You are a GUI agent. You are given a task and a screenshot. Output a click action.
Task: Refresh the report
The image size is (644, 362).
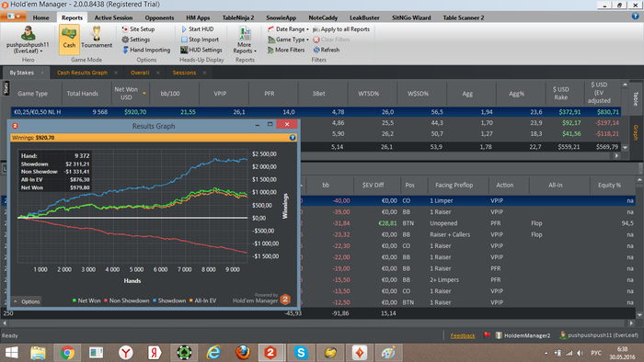[x=326, y=50]
